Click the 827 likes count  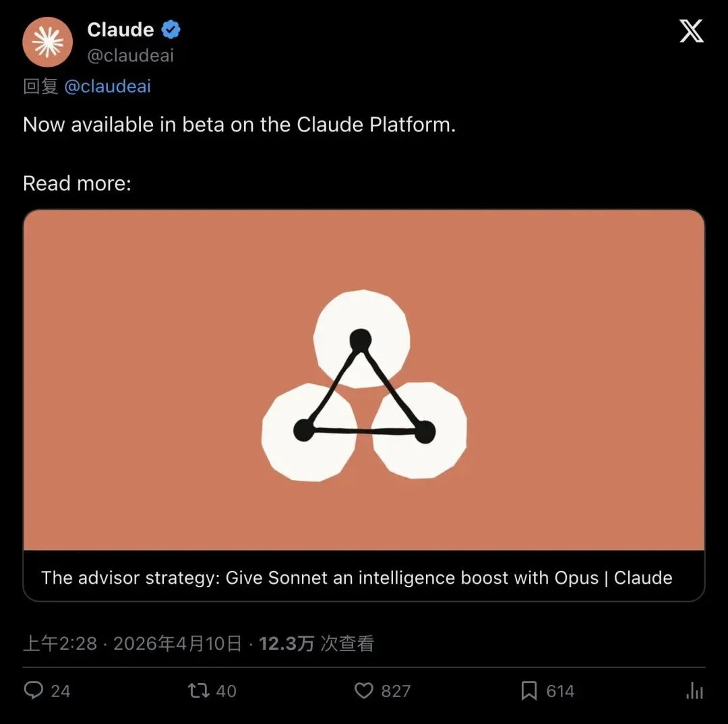pyautogui.click(x=396, y=691)
